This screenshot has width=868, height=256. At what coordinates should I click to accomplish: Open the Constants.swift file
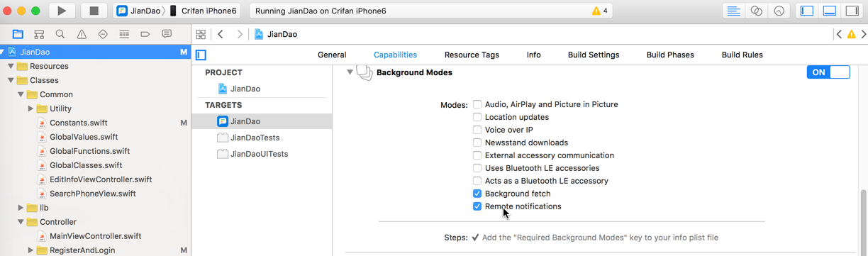[x=79, y=123]
